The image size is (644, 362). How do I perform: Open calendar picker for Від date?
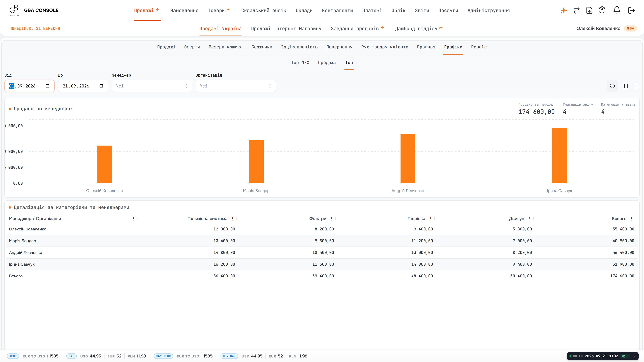pyautogui.click(x=47, y=86)
